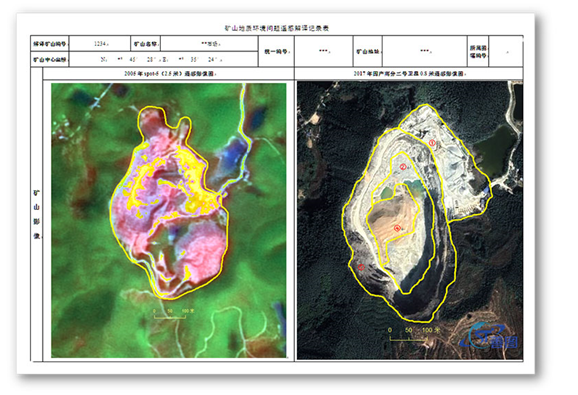The width and height of the screenshot is (578, 395).
Task: Select the red marker on the dark southwest slope
Action: [x=361, y=267]
